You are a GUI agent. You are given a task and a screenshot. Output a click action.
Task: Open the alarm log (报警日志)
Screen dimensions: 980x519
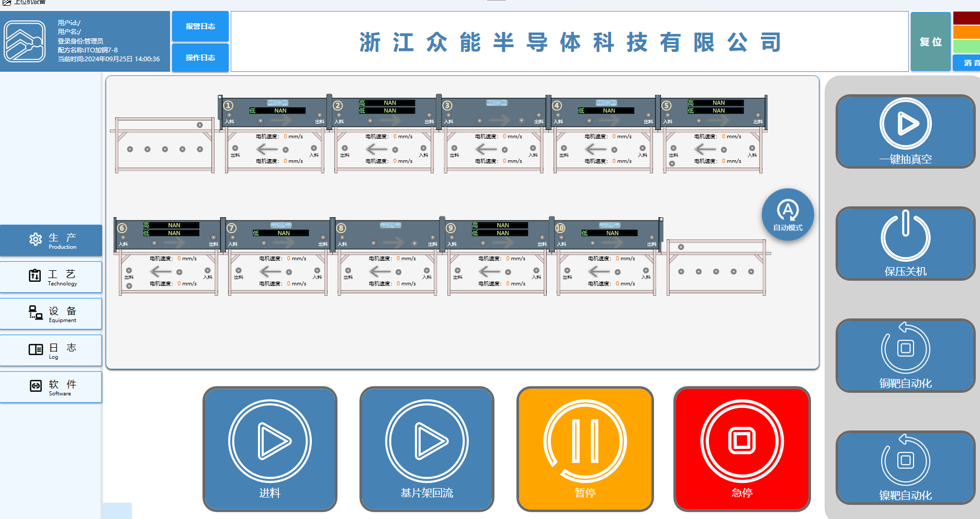200,26
